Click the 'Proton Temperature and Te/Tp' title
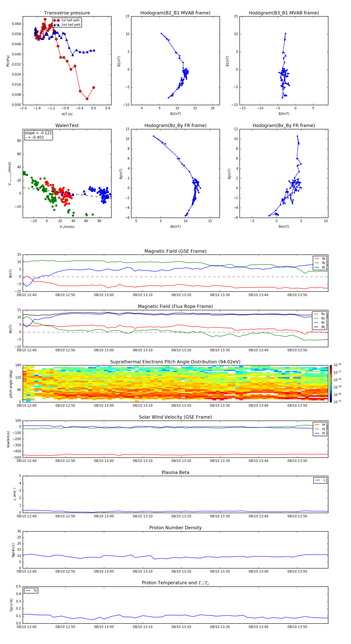The height and width of the screenshot is (644, 351). click(175, 583)
